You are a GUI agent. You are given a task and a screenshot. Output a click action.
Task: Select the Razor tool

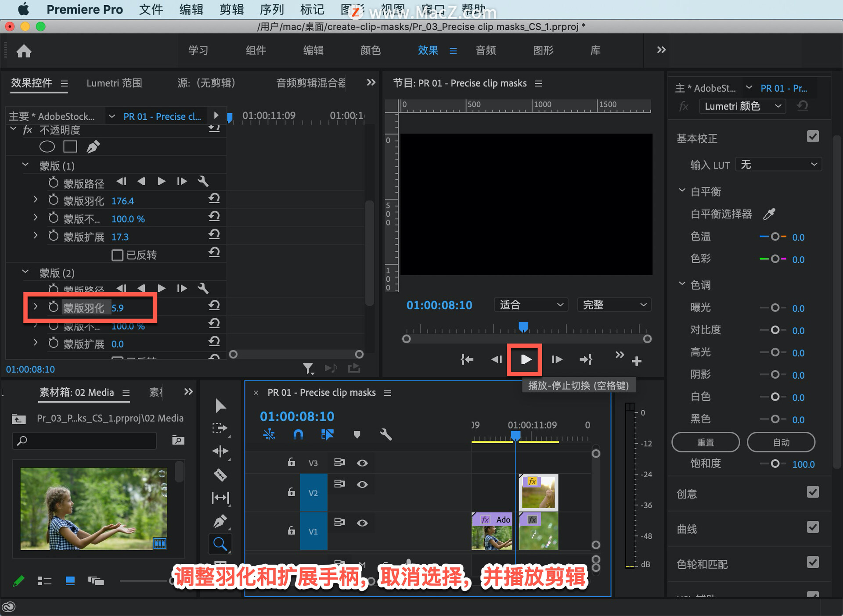click(x=220, y=475)
